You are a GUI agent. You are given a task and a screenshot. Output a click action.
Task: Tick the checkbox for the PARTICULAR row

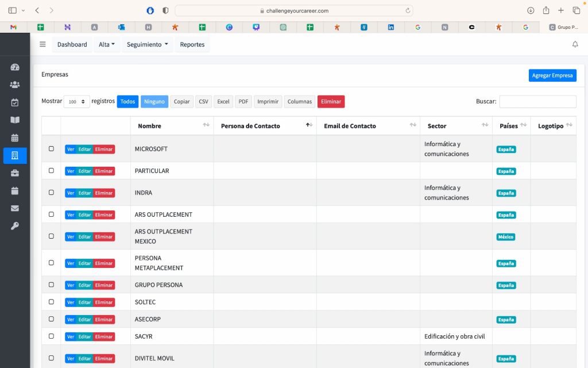coord(51,170)
